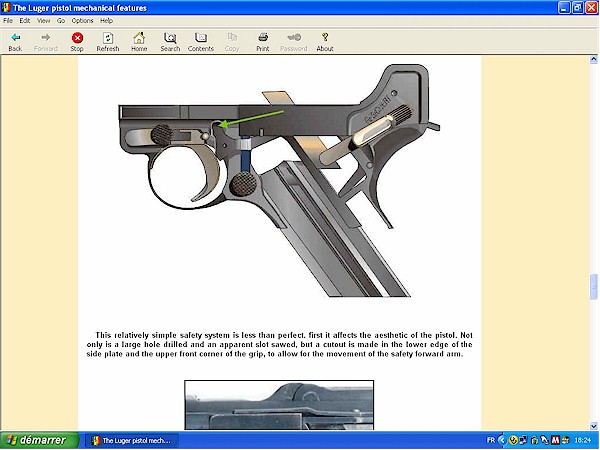The width and height of the screenshot is (600, 450).
Task: Click the padlock tray icon
Action: (x=535, y=440)
